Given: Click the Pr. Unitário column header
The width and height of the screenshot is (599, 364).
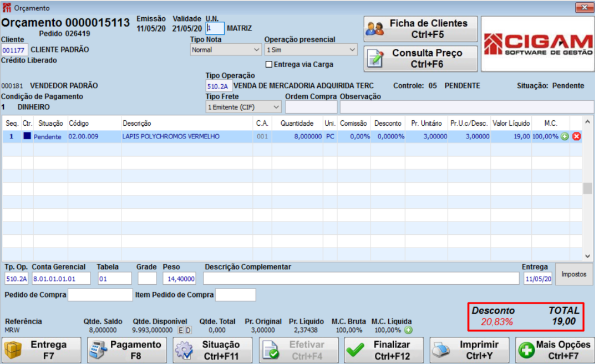Looking at the screenshot, I should [x=427, y=123].
